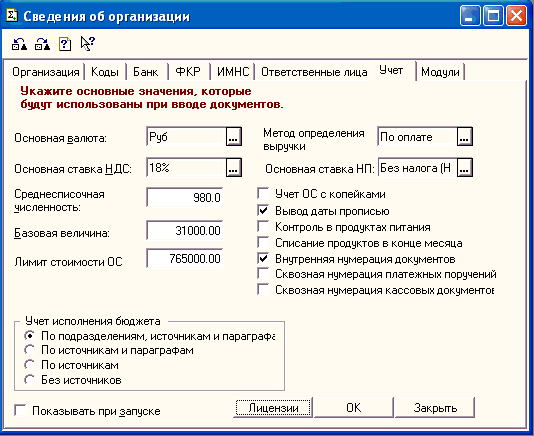Viewport: 534px width, 436px height.
Task: Open the Метод определения выручки selection button
Action: coord(465,137)
